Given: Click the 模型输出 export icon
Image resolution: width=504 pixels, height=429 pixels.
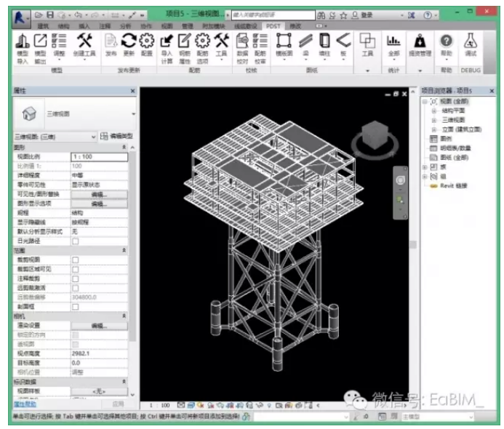Looking at the screenshot, I should tap(40, 41).
